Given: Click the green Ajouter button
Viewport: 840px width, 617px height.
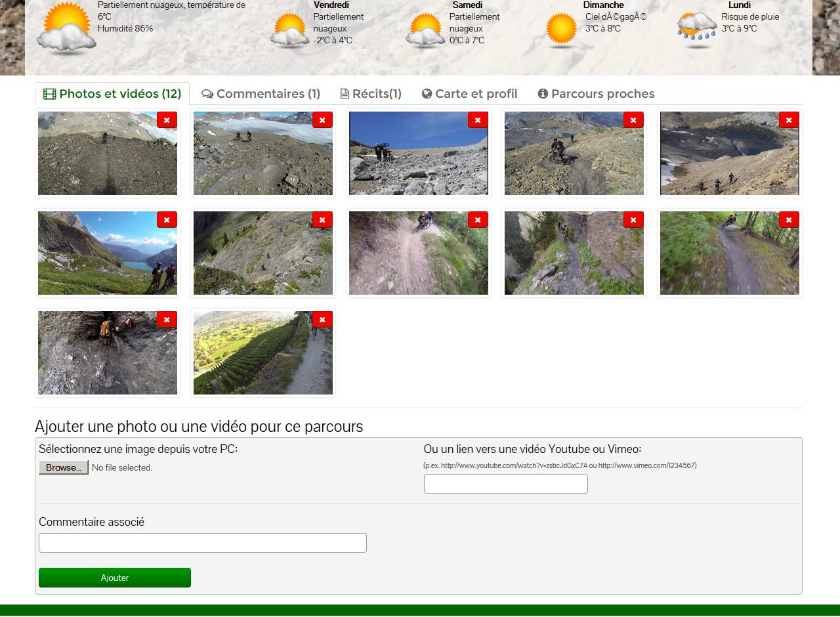Looking at the screenshot, I should coord(115,578).
